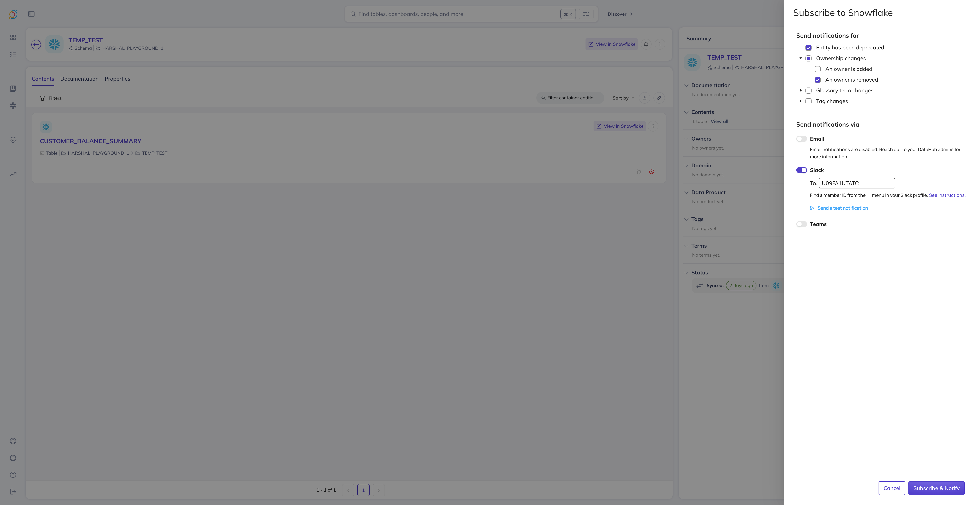980x505 pixels.
Task: Click the Slack member ID field
Action: [x=857, y=183]
